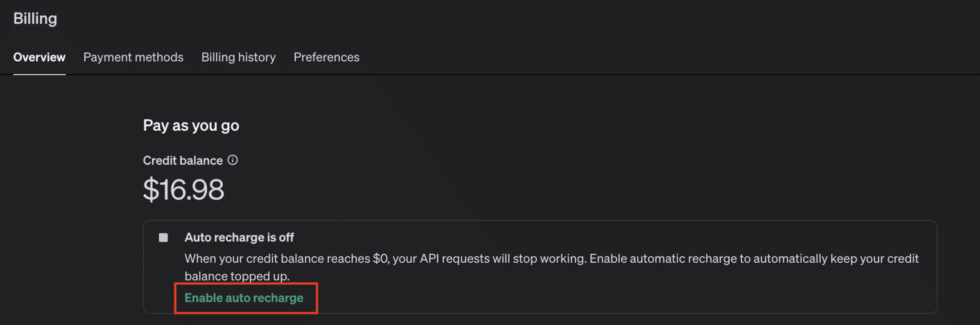Image resolution: width=980 pixels, height=325 pixels.
Task: Click the $16.98 balance amount
Action: click(x=183, y=190)
